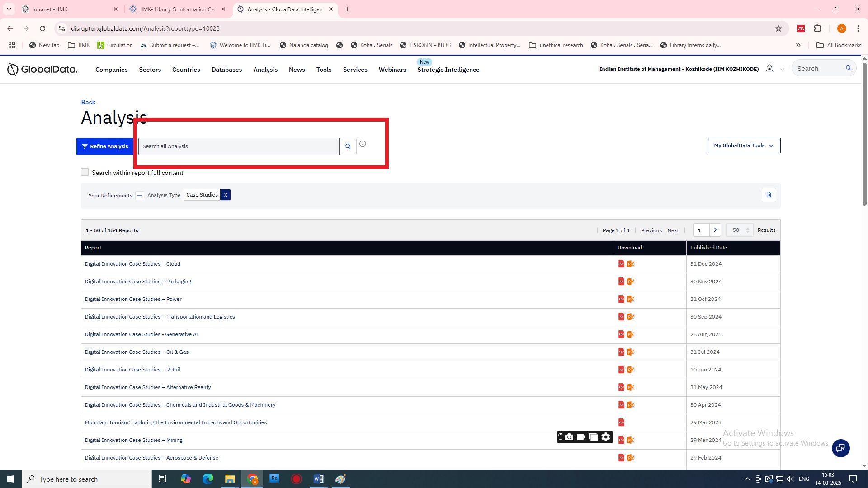The height and width of the screenshot is (488, 868).
Task: Open the results-per-page stepper showing 50
Action: (x=740, y=230)
